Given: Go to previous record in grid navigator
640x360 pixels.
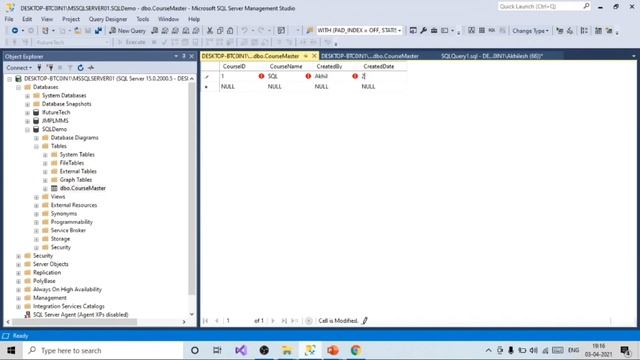Looking at the screenshot, I should (217, 321).
